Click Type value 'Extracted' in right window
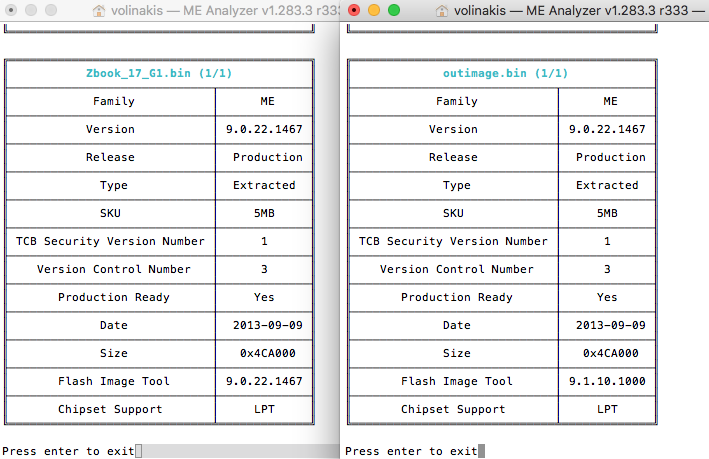The width and height of the screenshot is (709, 459). [607, 185]
